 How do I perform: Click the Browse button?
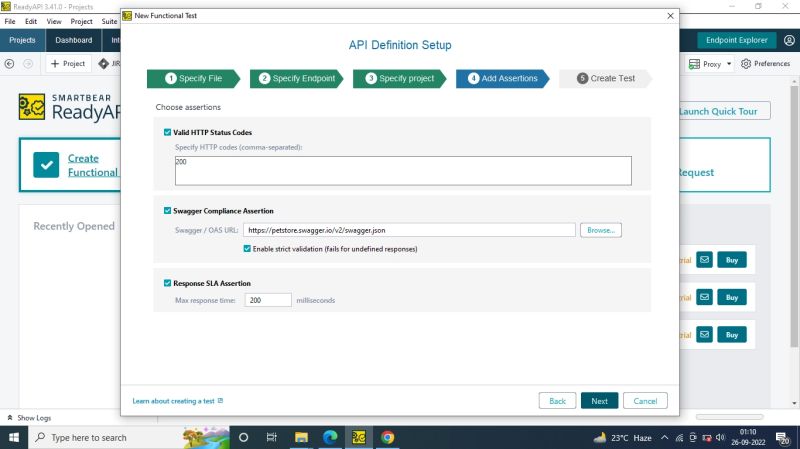601,230
